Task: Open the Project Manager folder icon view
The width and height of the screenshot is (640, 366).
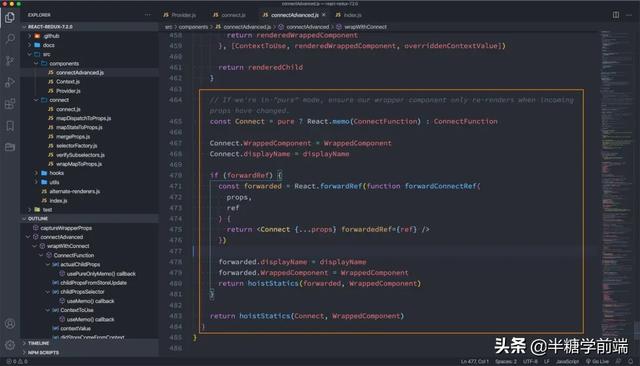Action: click(x=10, y=147)
